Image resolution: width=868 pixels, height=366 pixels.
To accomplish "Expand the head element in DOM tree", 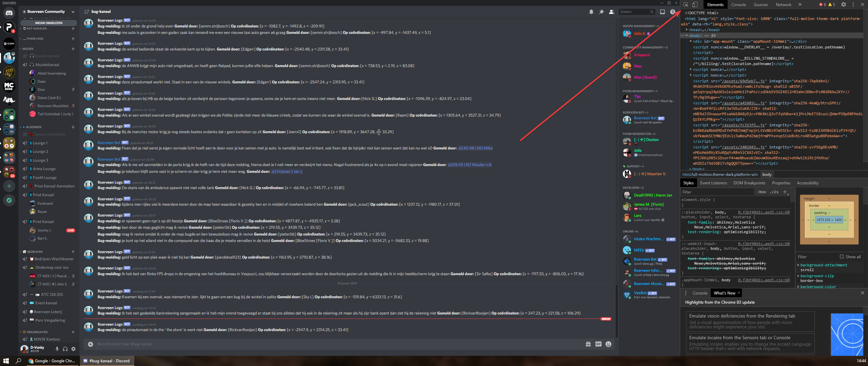I will pyautogui.click(x=687, y=30).
